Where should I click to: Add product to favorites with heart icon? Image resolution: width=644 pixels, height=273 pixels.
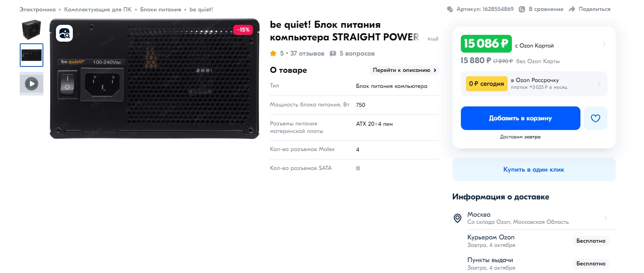point(595,118)
